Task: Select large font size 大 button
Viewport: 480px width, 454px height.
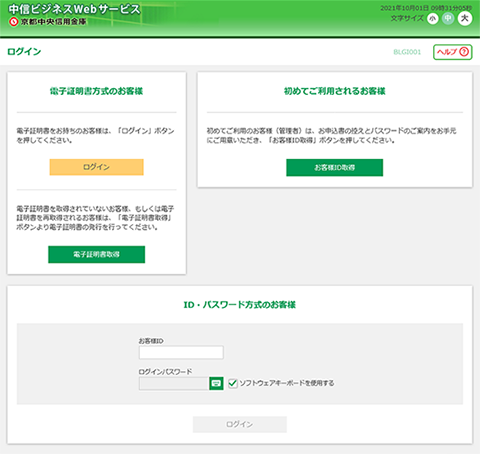Action: pos(465,18)
